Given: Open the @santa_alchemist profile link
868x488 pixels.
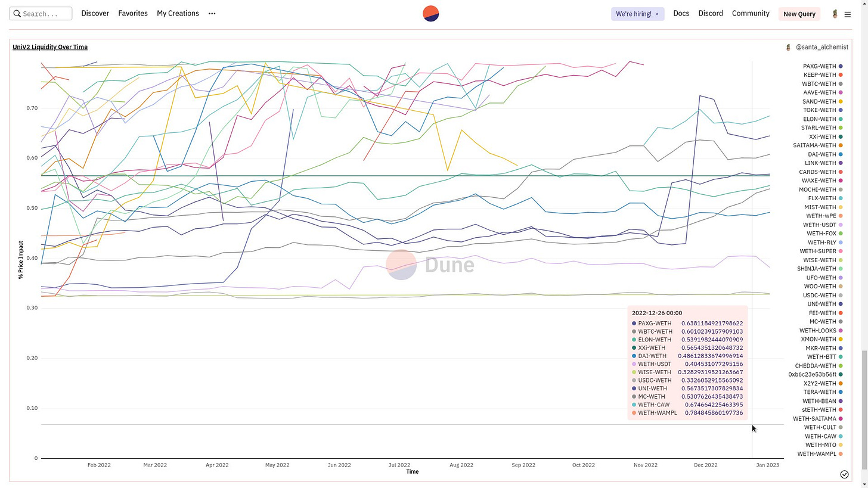Looking at the screenshot, I should (822, 47).
